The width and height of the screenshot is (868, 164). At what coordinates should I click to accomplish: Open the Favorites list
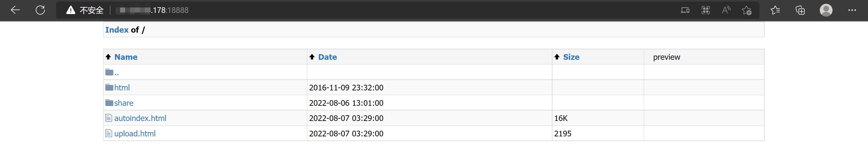point(775,10)
